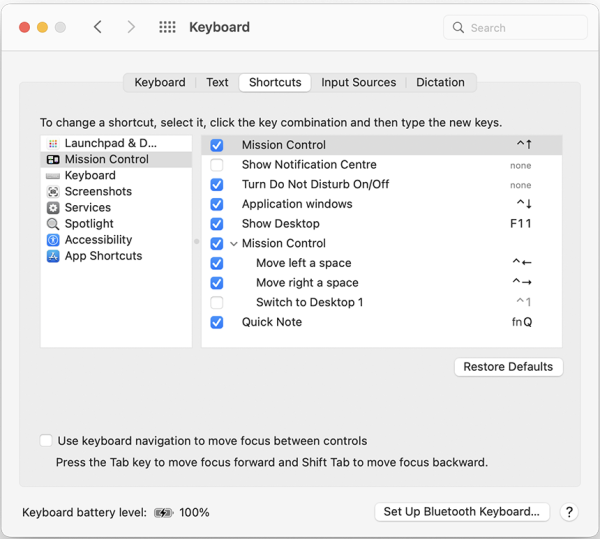
Task: Click the fnQ shortcut for Quick Note
Action: pyautogui.click(x=522, y=322)
